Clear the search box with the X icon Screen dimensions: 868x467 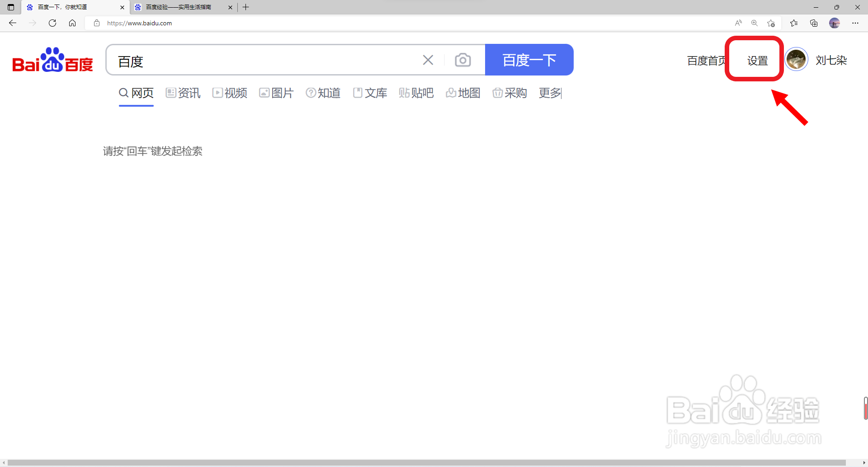click(x=428, y=60)
